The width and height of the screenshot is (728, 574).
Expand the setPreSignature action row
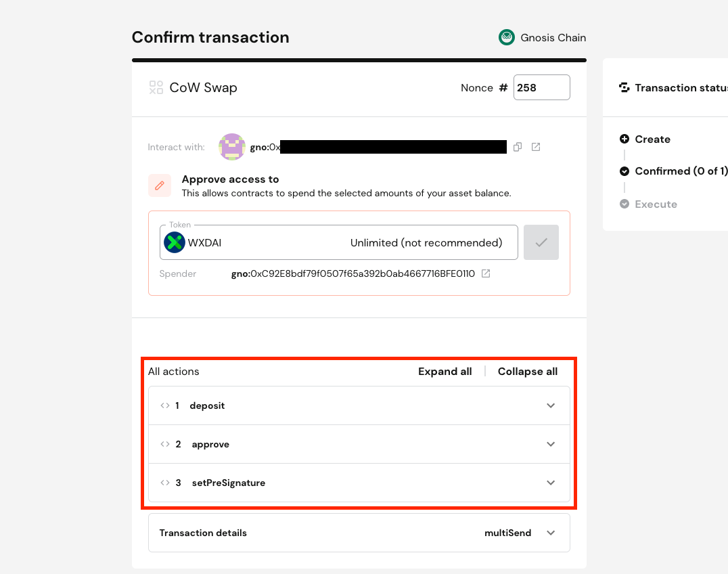click(x=551, y=483)
